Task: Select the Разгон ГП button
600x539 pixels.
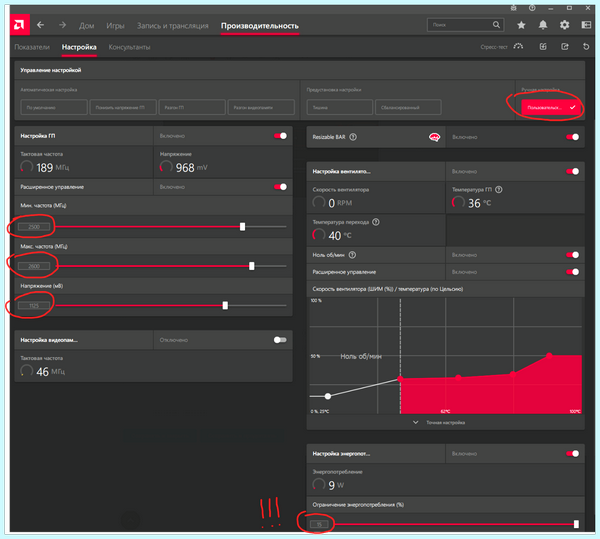Action: coord(192,107)
